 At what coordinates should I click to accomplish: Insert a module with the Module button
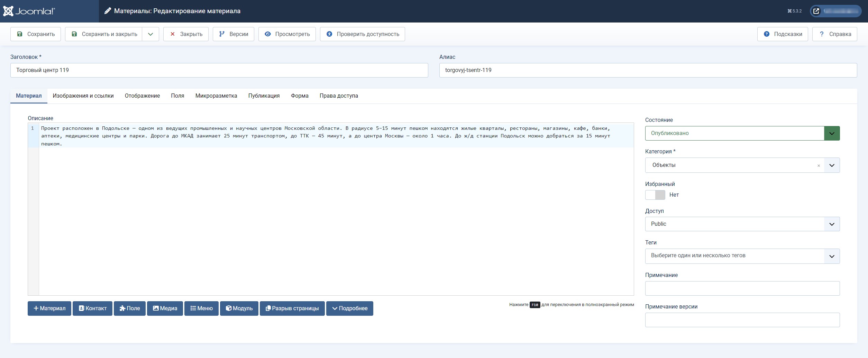239,308
